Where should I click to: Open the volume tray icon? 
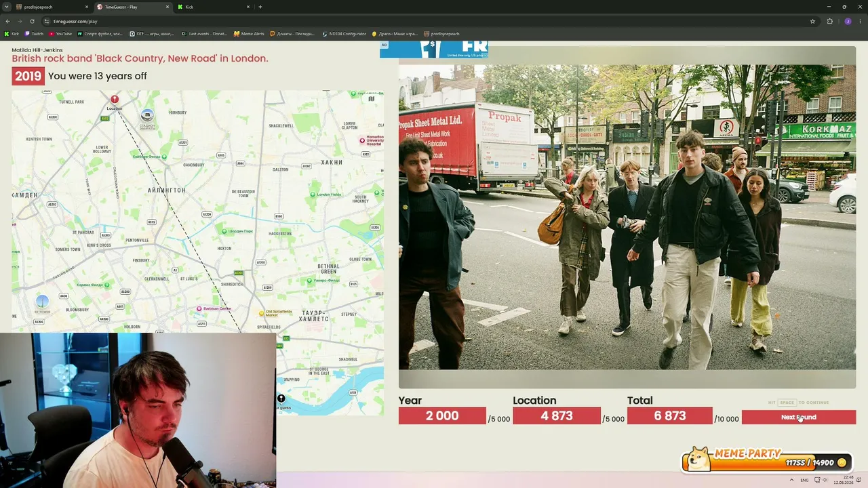tap(825, 480)
